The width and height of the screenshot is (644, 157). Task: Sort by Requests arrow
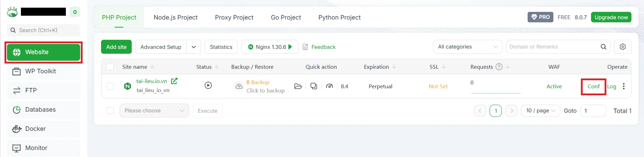507,67
